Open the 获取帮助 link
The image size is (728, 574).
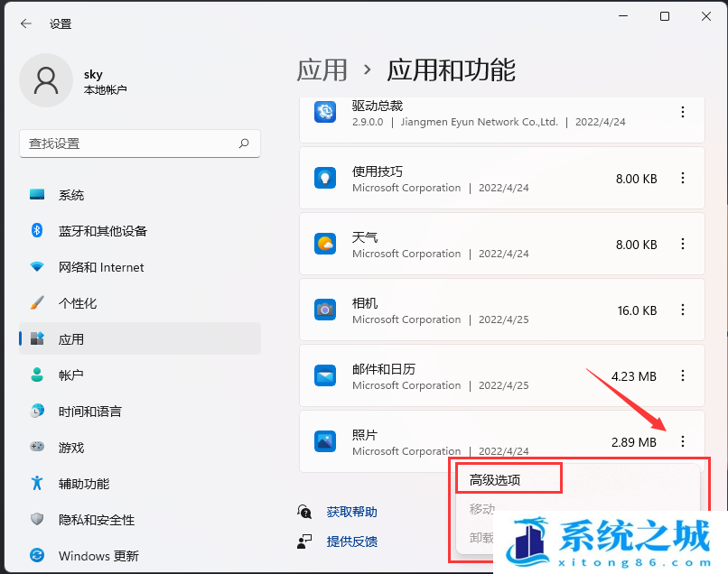point(351,512)
